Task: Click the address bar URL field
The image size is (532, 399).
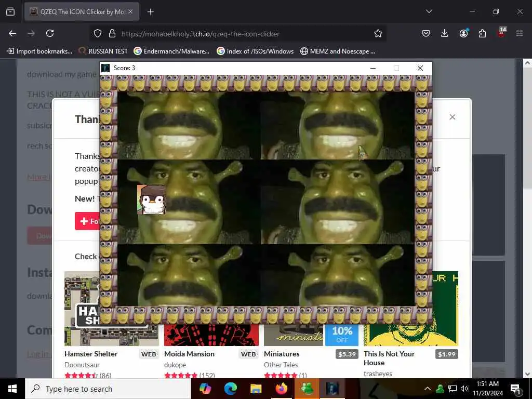Action: 237,34
